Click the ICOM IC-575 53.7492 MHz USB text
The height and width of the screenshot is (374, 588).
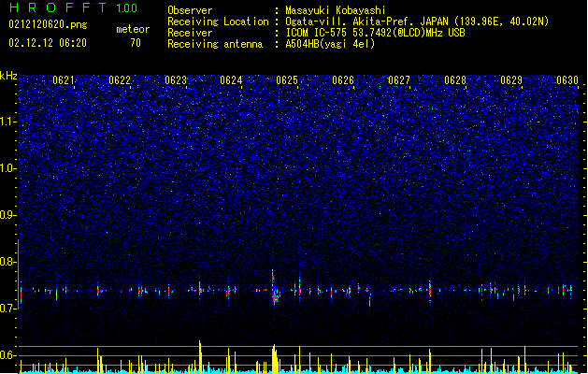click(x=375, y=33)
